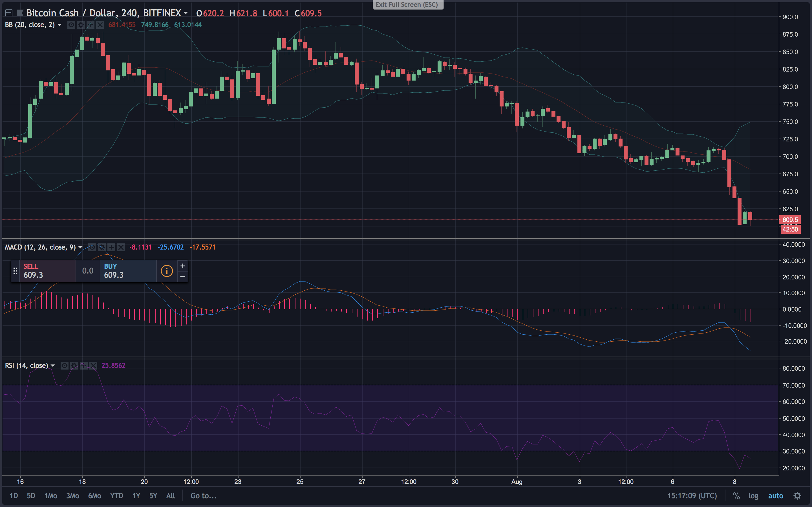This screenshot has width=812, height=507.
Task: Collapse the chart legend with minus box
Action: pos(9,13)
